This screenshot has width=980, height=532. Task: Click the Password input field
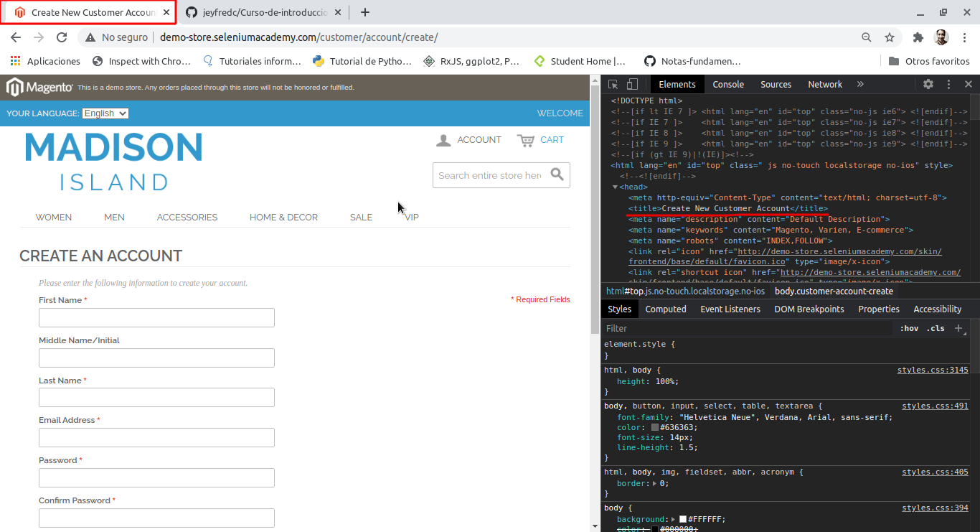point(156,477)
